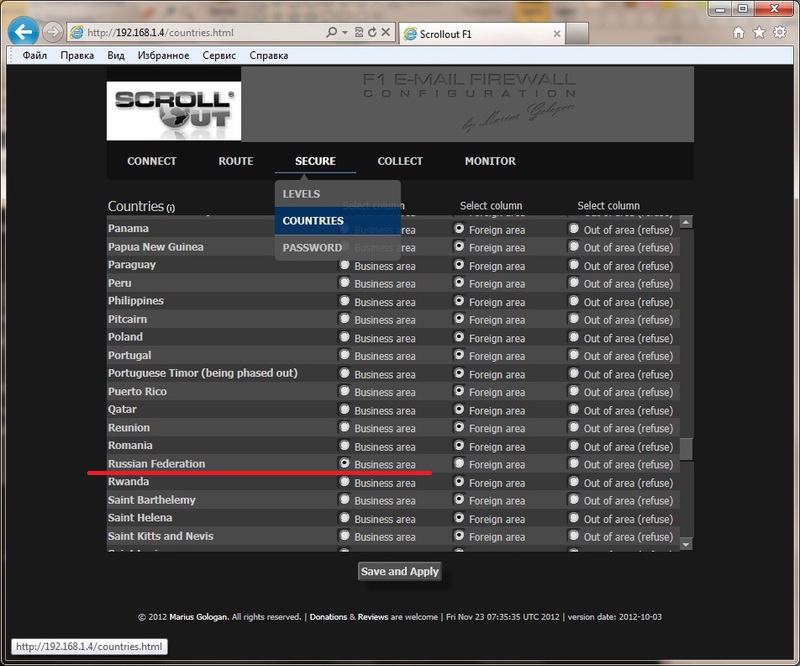Select Out of area for Paraguay
This screenshot has height=666, width=800.
coord(574,264)
